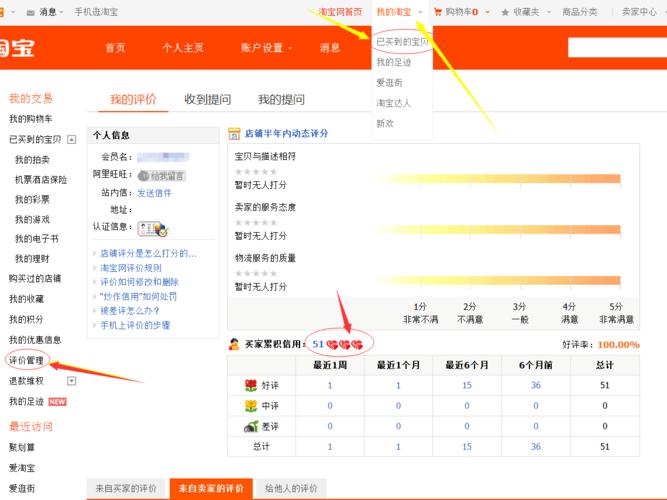The image size is (667, 500).
Task: Open the 被差评怎么办 link
Action: (130, 311)
